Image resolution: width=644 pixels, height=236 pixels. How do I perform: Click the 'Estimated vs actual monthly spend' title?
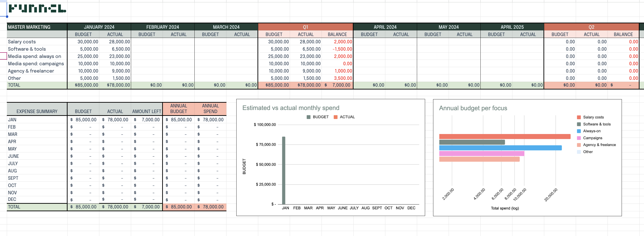(290, 108)
